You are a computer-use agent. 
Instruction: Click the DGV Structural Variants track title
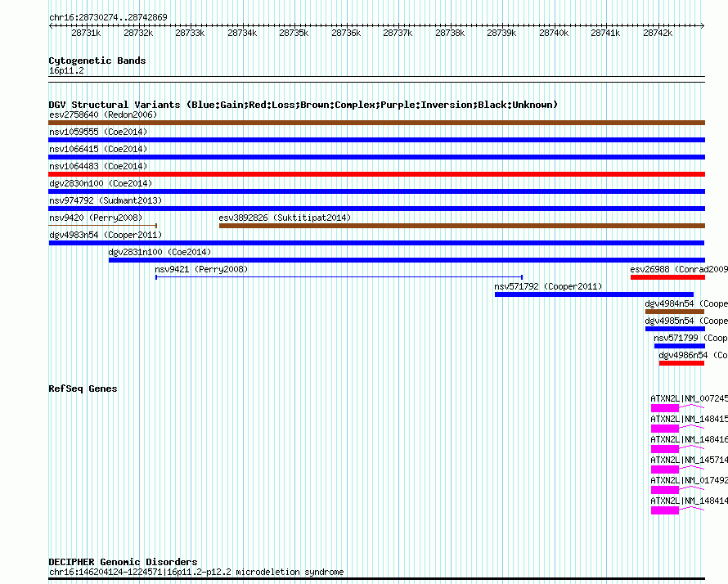click(x=303, y=105)
